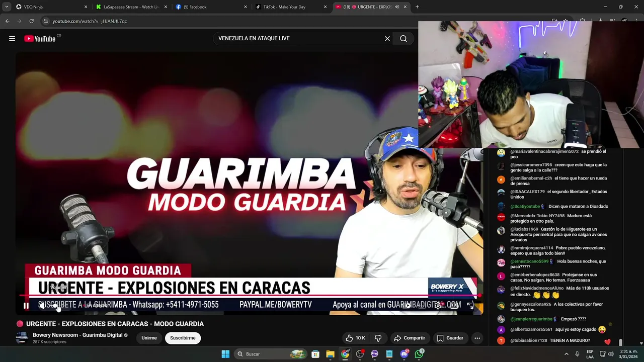This screenshot has width=644, height=362.
Task: Open Bowery Newsroom - Guarimba Digital channel
Action: [x=77, y=335]
